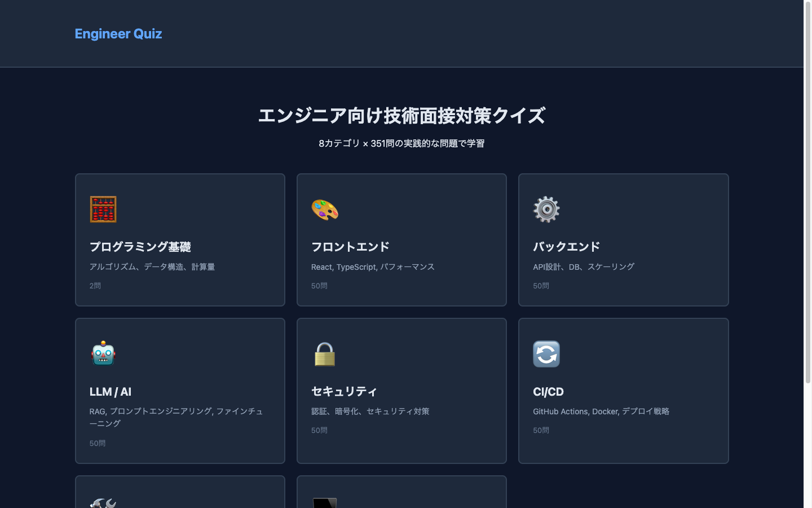Click the 50問 count in LLM / AI card
Viewport: 812px width, 508px height.
coord(98,443)
